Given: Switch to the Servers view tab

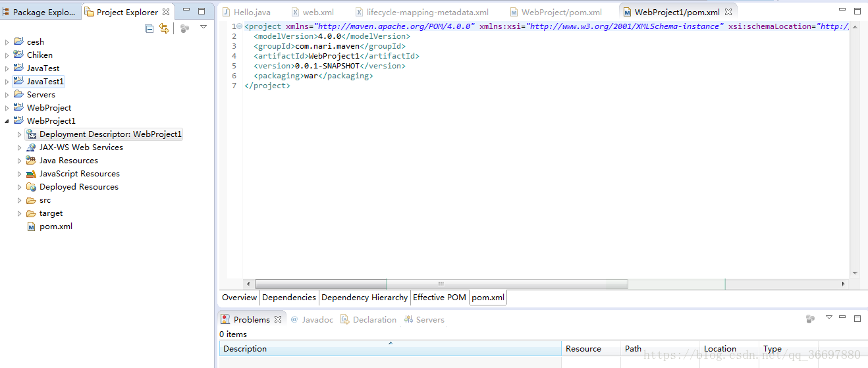Looking at the screenshot, I should coord(423,319).
